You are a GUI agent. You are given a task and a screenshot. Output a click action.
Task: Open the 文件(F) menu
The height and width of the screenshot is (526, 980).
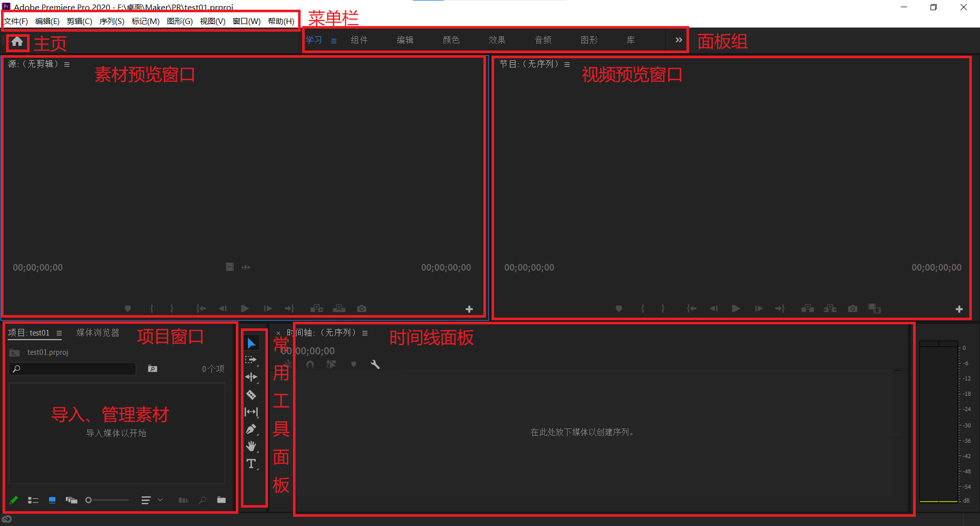(16, 21)
